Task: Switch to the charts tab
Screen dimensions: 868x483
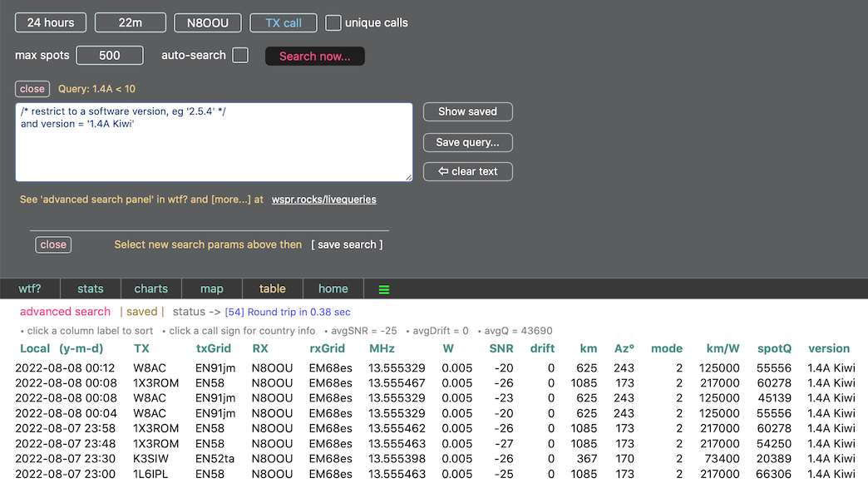Action: click(151, 288)
